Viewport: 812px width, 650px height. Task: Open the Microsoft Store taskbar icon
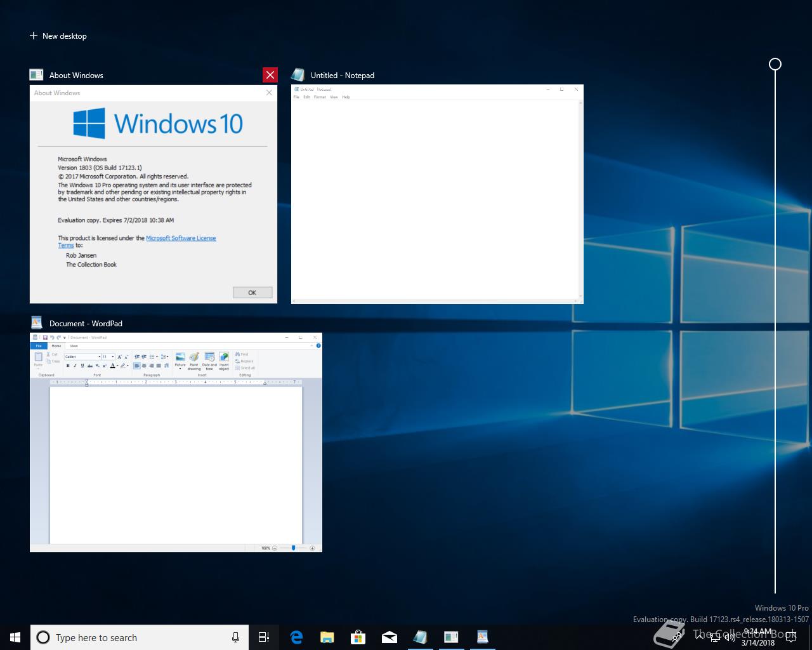[358, 637]
